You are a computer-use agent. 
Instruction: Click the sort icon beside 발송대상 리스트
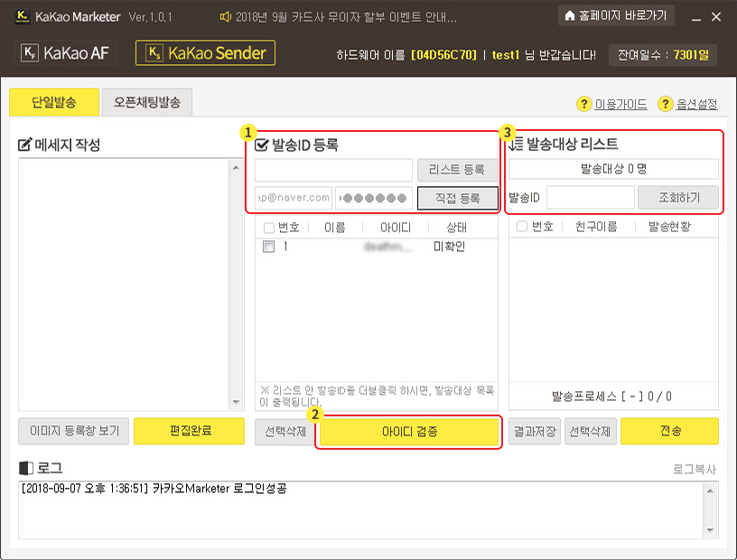pyautogui.click(x=515, y=145)
